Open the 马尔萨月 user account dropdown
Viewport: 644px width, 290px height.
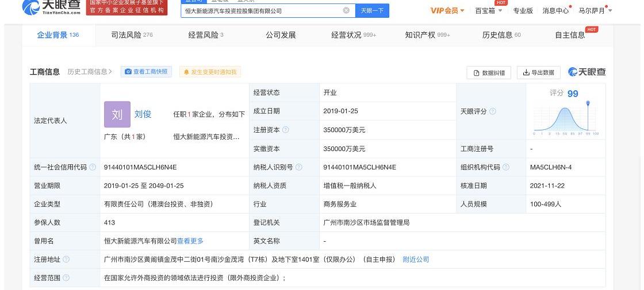pos(595,11)
